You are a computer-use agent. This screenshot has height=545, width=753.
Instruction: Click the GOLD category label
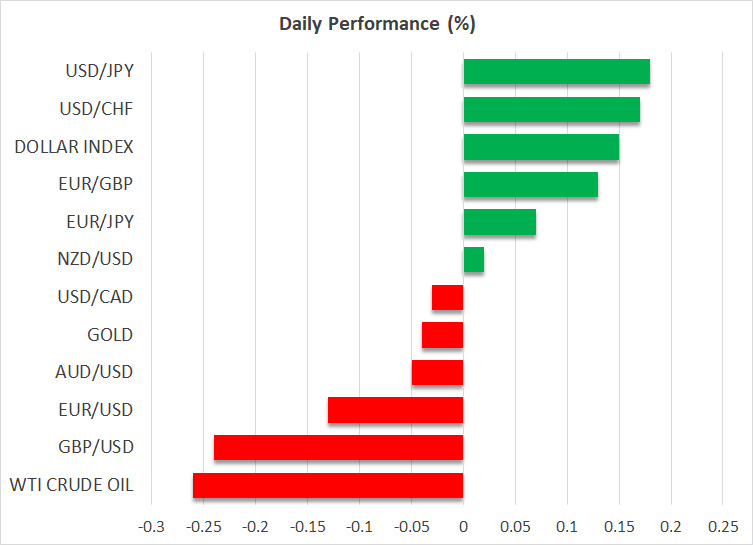point(110,335)
